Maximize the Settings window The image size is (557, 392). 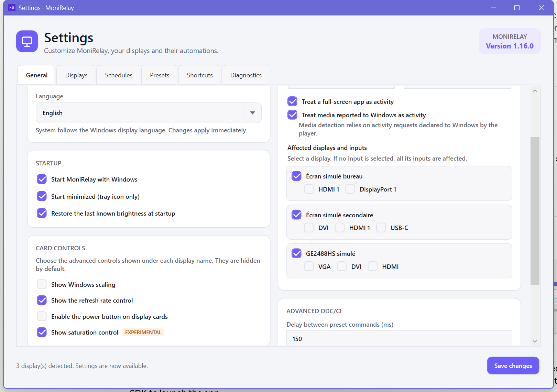[x=517, y=8]
